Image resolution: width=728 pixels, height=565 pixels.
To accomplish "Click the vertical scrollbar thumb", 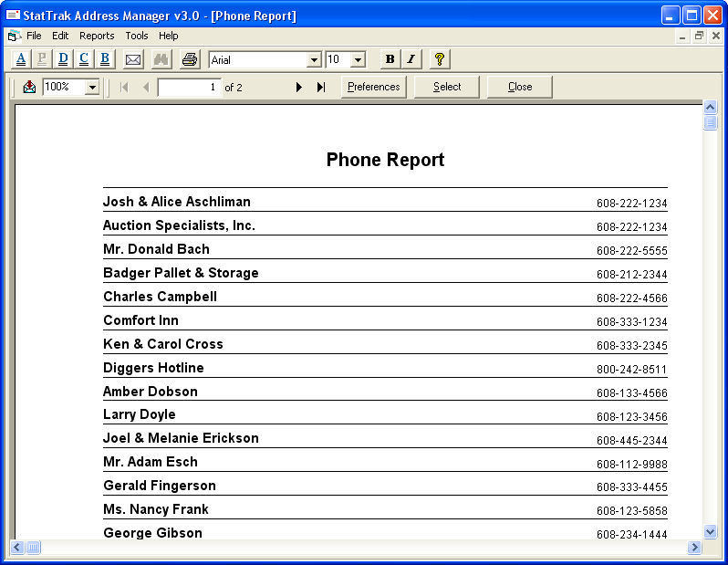I will click(710, 122).
